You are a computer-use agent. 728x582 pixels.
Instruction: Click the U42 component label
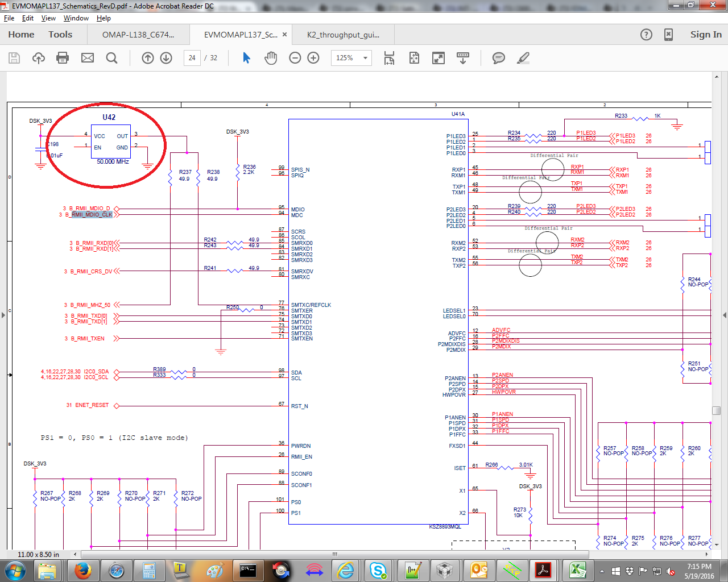pyautogui.click(x=109, y=117)
